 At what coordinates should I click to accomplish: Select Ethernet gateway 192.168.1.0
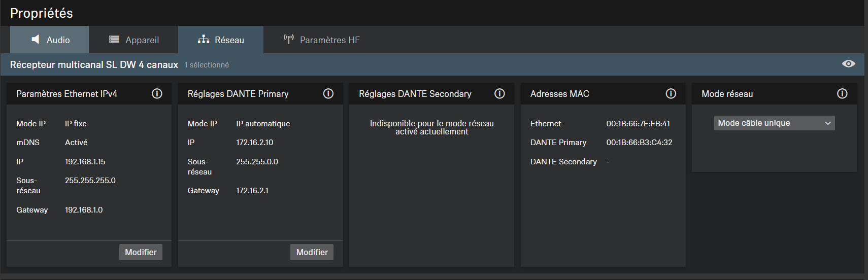click(84, 210)
